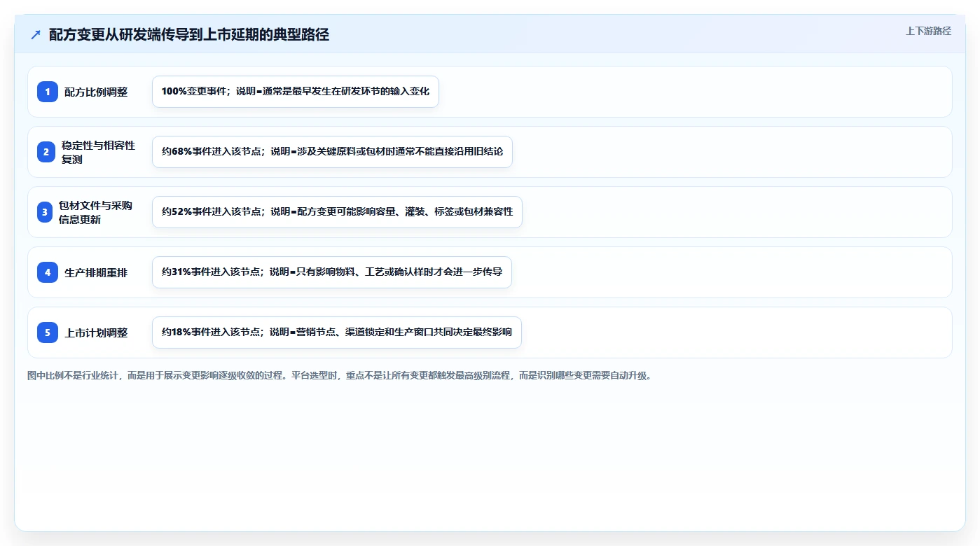Click the 上市计划调整 step label
The height and width of the screenshot is (546, 980).
pos(96,332)
